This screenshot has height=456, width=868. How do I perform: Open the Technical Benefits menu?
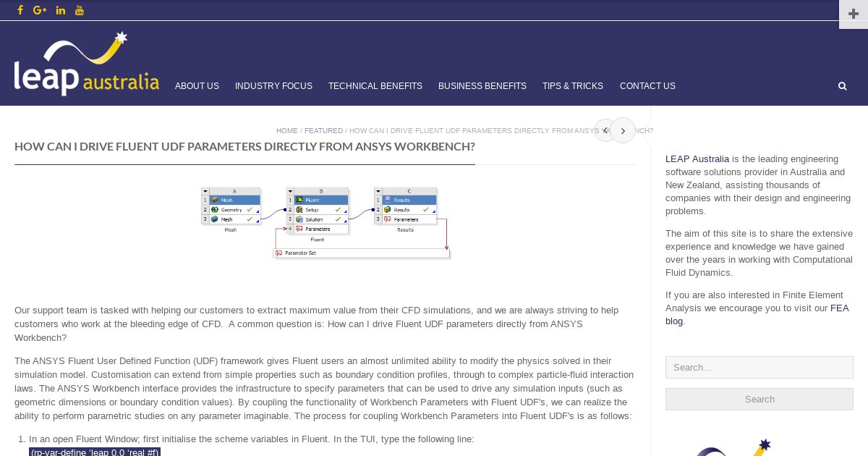pyautogui.click(x=375, y=86)
